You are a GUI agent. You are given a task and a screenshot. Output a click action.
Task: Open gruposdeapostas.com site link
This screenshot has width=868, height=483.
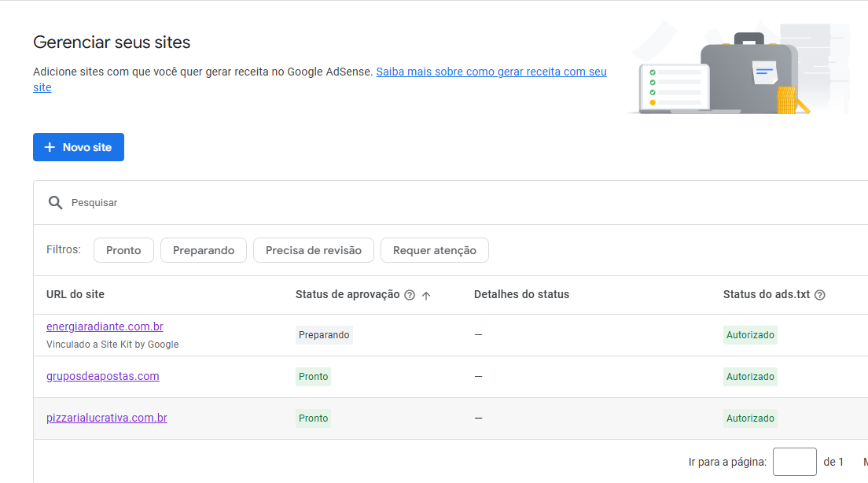pyautogui.click(x=103, y=376)
